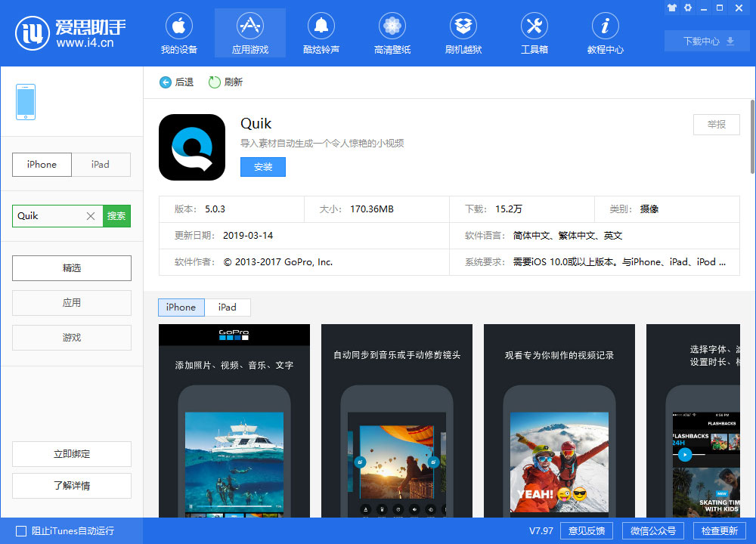756x544 pixels.
Task: Open 工具箱 toolbox section
Action: 534,33
